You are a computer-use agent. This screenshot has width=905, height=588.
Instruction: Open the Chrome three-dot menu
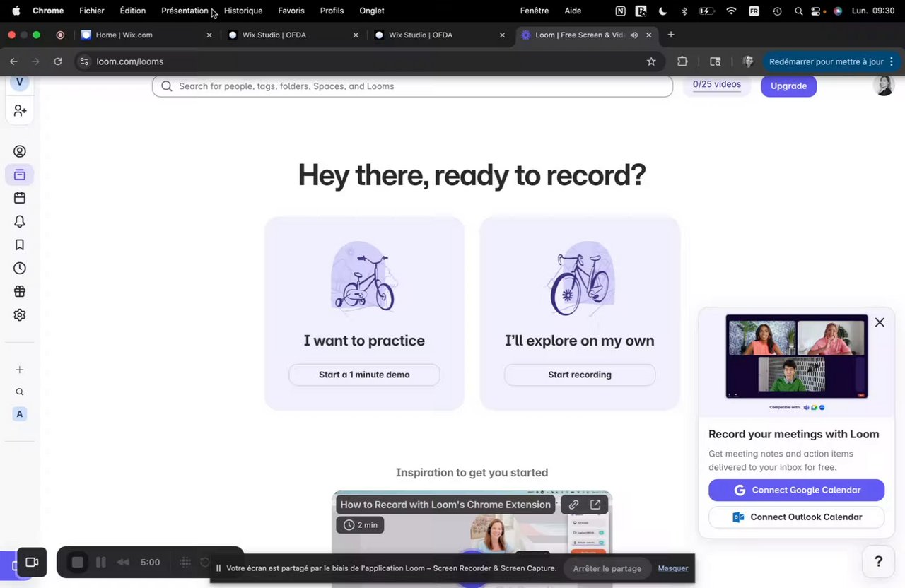point(892,61)
